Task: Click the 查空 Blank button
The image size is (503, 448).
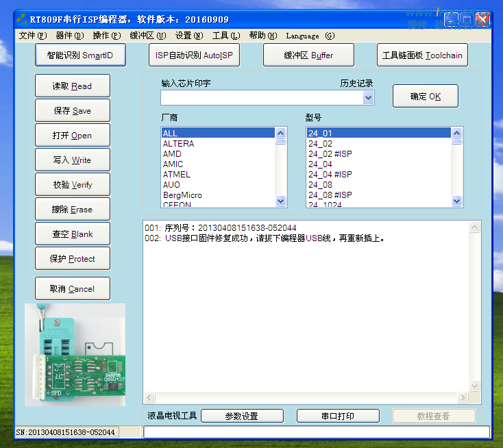Action: pos(73,234)
